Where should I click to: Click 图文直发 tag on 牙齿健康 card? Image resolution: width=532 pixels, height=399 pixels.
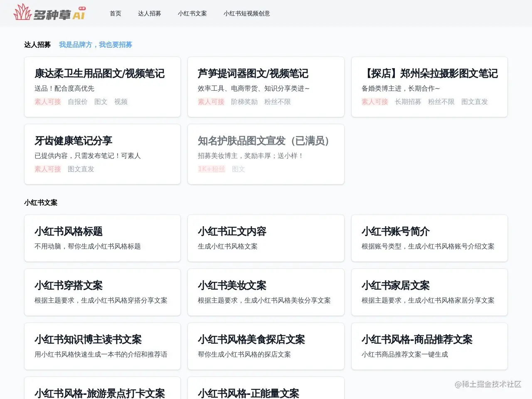click(x=81, y=169)
